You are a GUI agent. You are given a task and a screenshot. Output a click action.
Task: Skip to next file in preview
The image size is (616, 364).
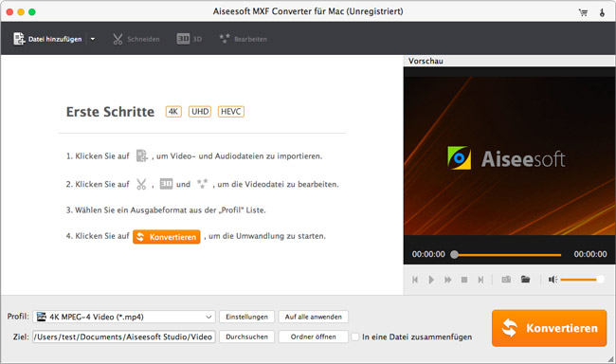[x=480, y=280]
